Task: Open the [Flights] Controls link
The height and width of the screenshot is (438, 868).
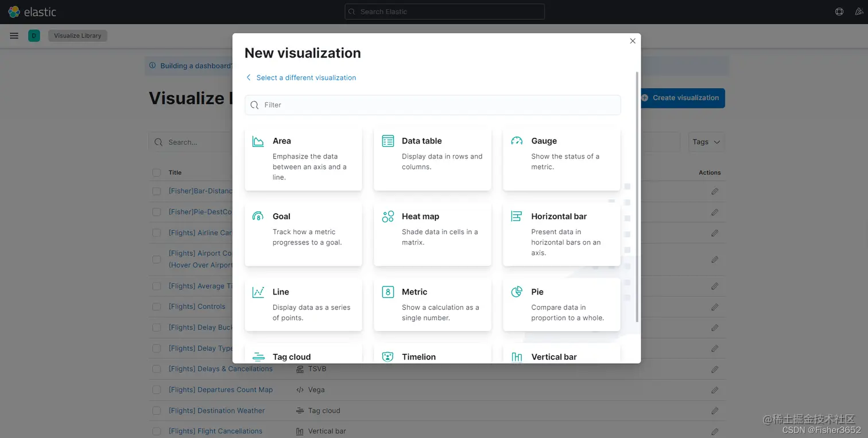Action: click(197, 307)
